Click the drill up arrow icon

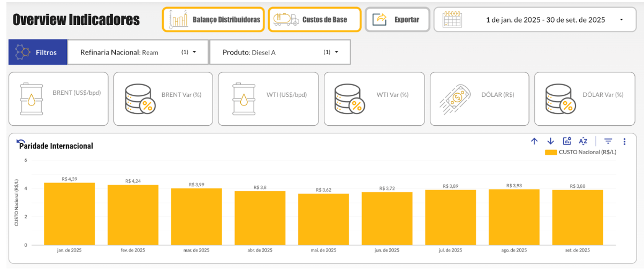(534, 141)
